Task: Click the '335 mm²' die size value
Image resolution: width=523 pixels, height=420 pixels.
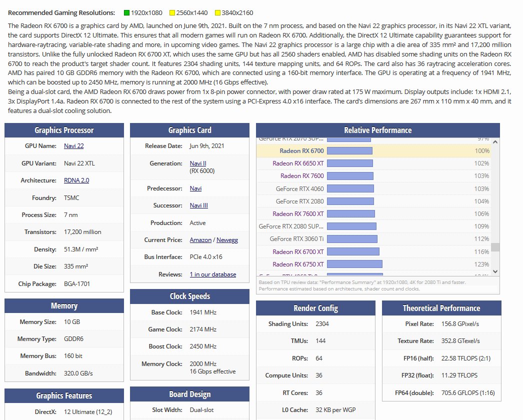Action: pos(76,266)
